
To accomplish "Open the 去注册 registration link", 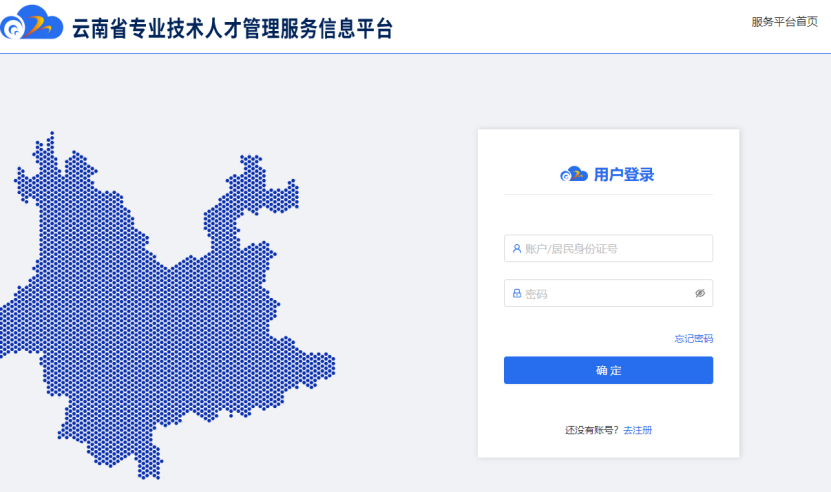I will (x=637, y=430).
